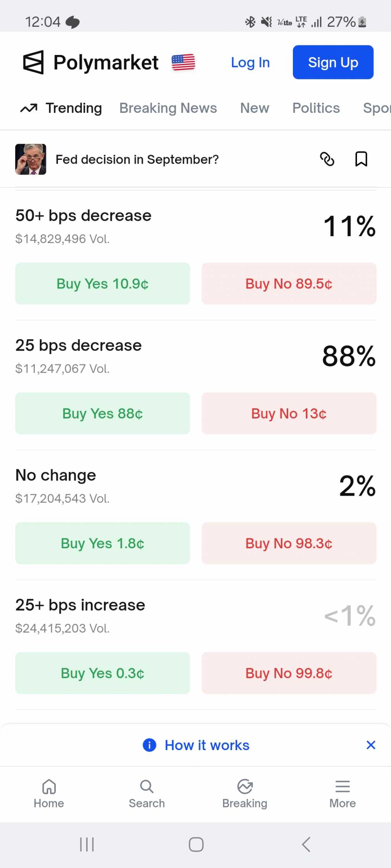Switch to the Politics tab
Screen dimensions: 391x868
click(316, 108)
